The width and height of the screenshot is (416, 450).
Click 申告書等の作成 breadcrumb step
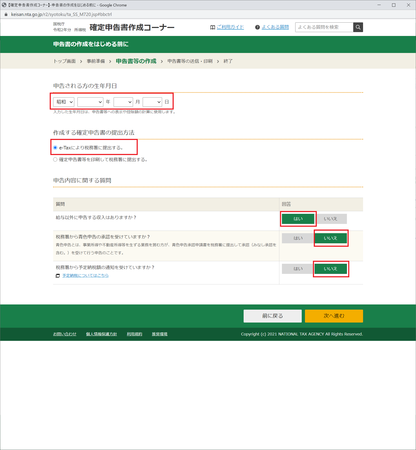tap(136, 61)
